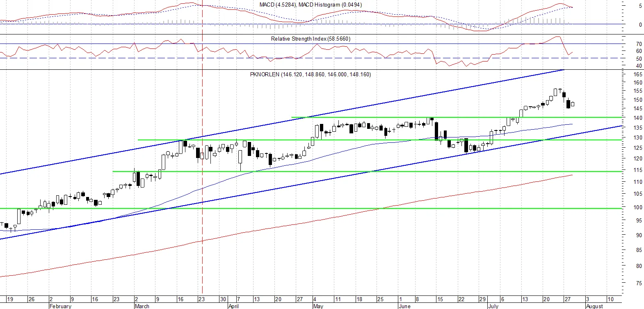This screenshot has width=644, height=309.
Task: Click the red long moving average line end
Action: point(571,175)
